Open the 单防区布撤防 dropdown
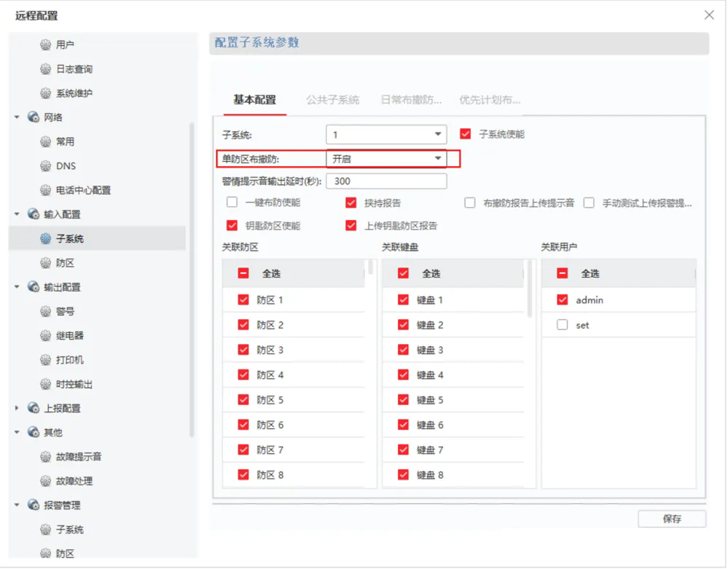This screenshot has height=569, width=728. point(385,158)
